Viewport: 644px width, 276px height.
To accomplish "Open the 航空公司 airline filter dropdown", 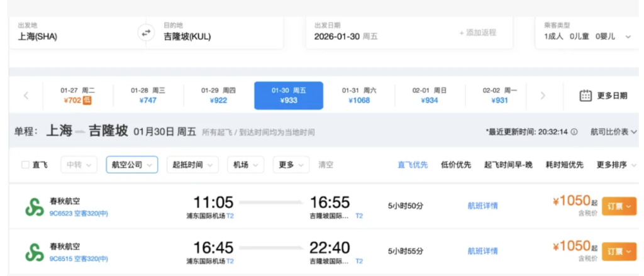I will (131, 165).
